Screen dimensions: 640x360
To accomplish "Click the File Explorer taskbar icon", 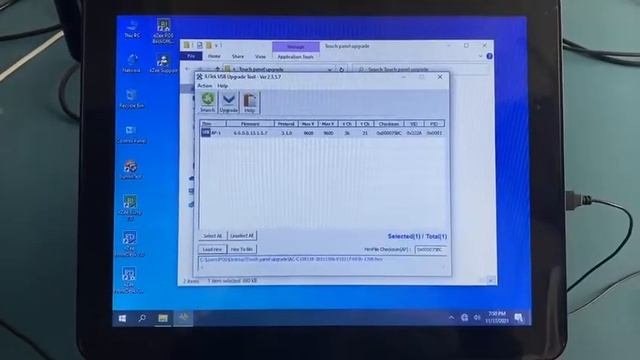I will point(163,318).
